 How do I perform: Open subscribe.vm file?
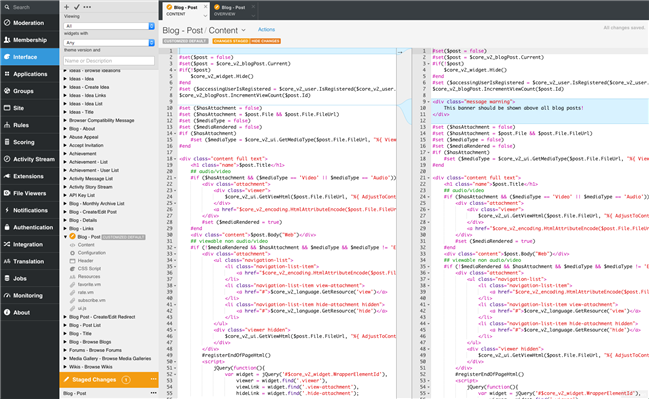click(91, 300)
